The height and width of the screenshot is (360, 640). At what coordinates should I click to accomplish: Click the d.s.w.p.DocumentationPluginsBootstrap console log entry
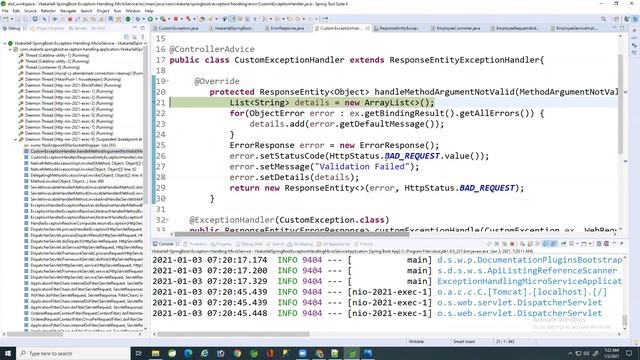tap(529, 260)
